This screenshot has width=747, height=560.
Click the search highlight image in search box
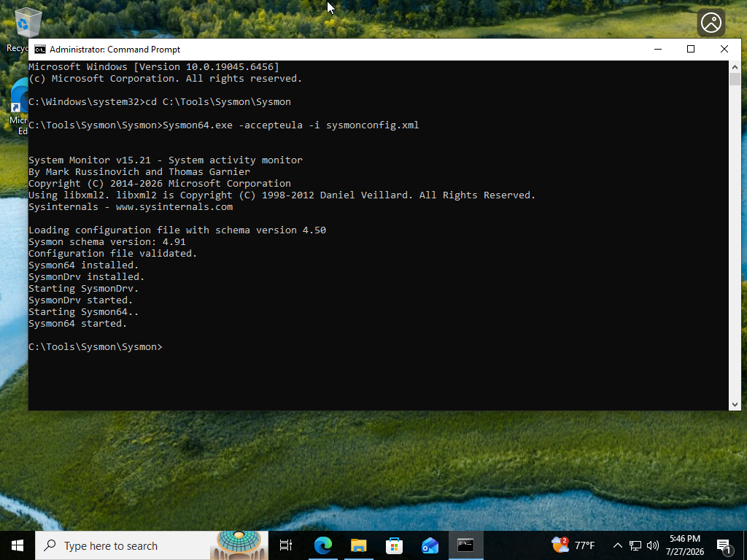239,545
